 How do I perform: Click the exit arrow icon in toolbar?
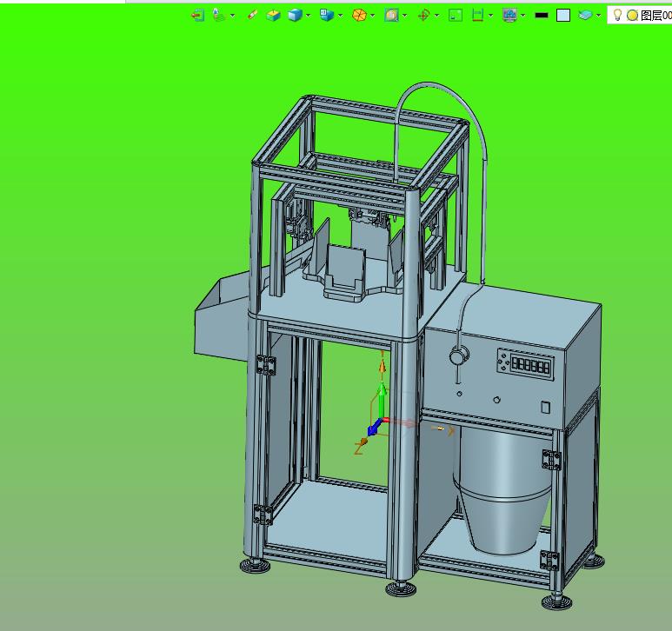point(197,16)
